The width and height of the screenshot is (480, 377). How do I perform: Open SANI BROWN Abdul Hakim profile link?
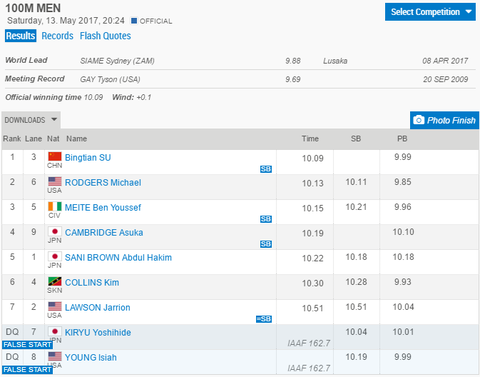click(x=118, y=257)
